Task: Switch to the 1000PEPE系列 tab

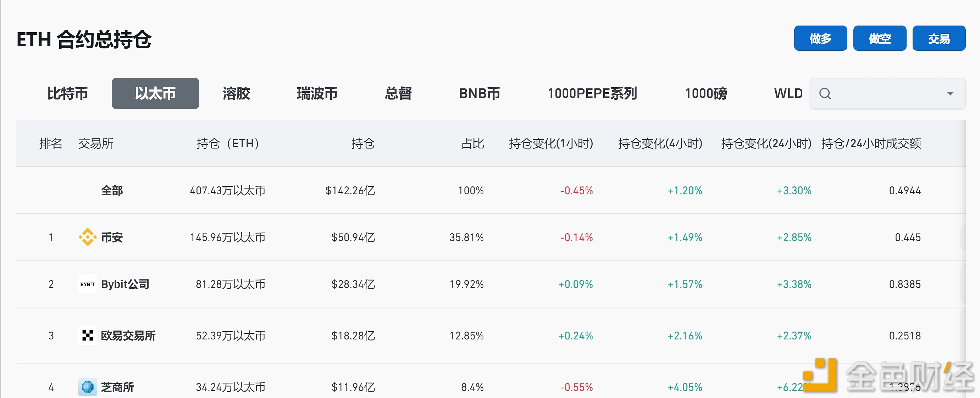Action: point(592,93)
